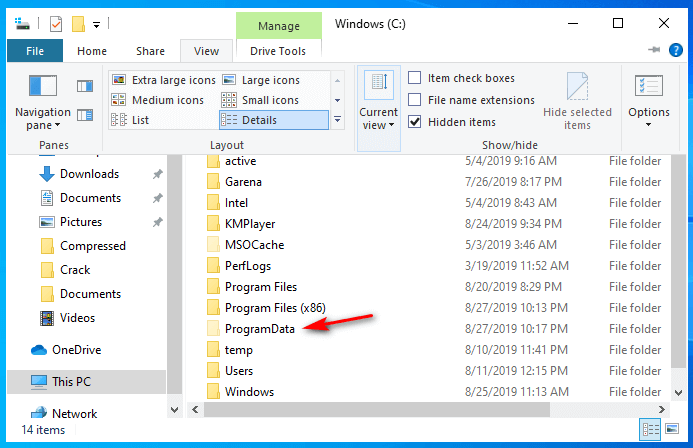Switch to the Share tab
This screenshot has height=448, width=693.
[150, 51]
